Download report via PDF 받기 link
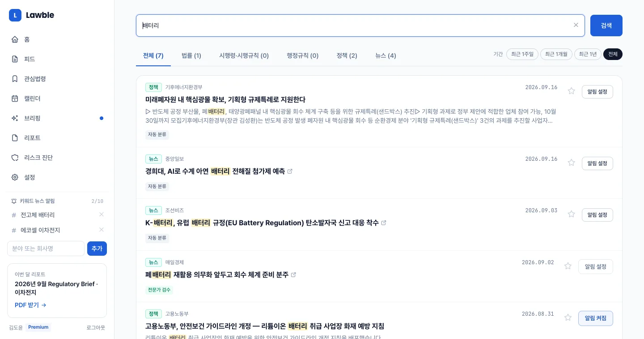The image size is (644, 339). click(30, 305)
